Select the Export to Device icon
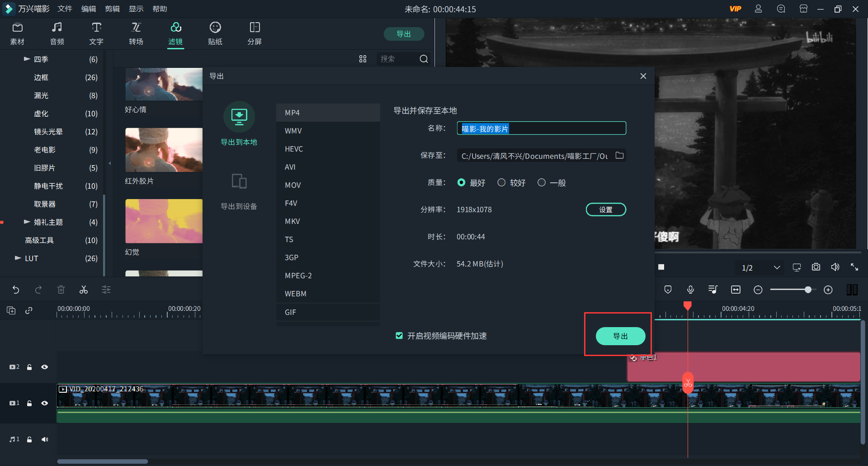The width and height of the screenshot is (868, 466). (x=239, y=182)
